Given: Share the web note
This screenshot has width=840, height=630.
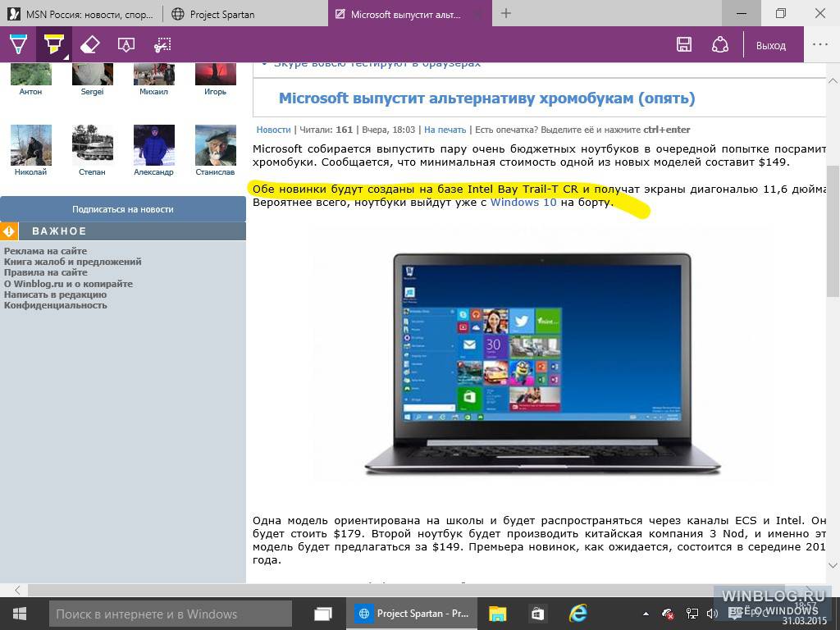Looking at the screenshot, I should tap(720, 44).
